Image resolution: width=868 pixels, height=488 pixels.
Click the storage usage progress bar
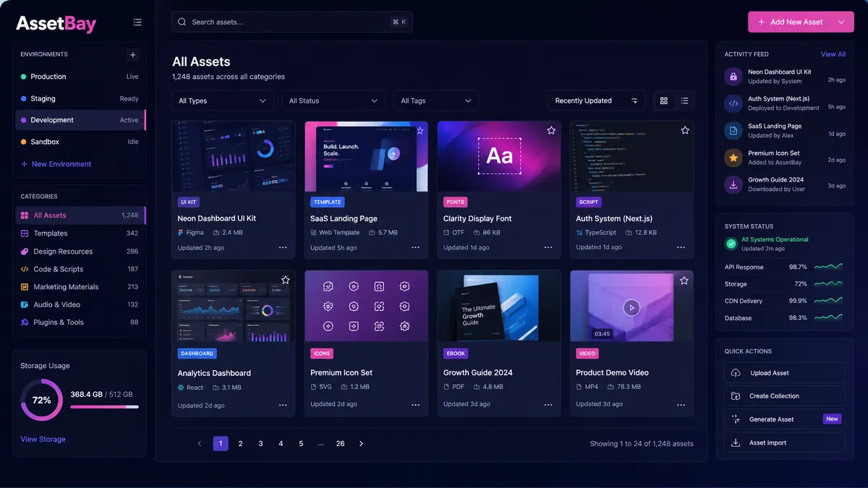pos(104,407)
